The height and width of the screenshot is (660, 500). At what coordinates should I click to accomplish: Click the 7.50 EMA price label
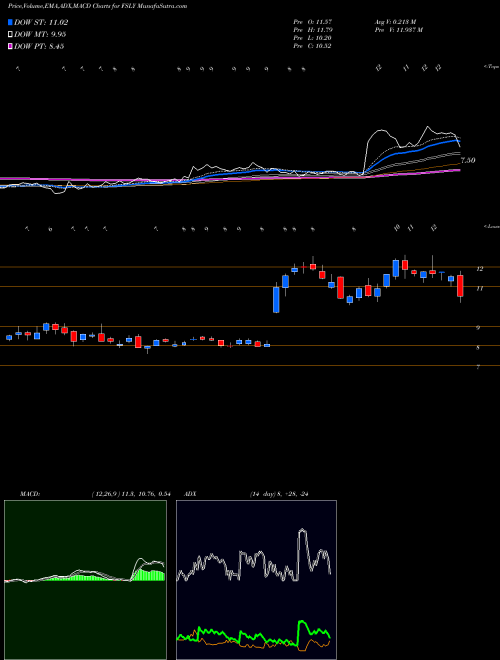468,160
